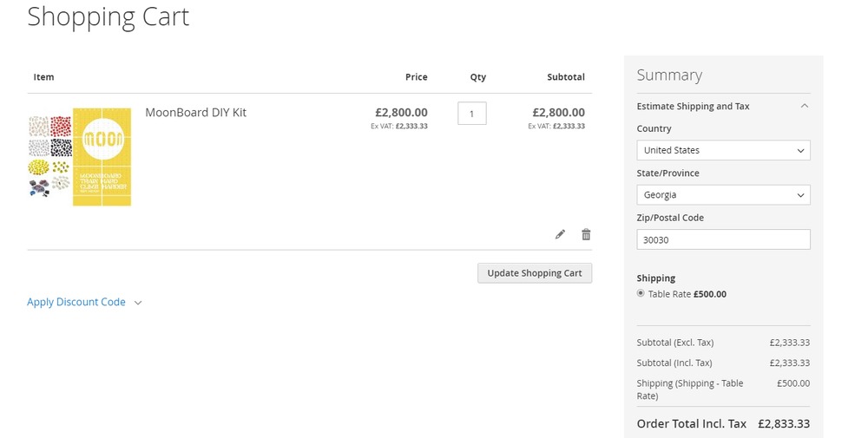Click the Shopping Cart page title
This screenshot has width=868, height=438.
click(108, 16)
